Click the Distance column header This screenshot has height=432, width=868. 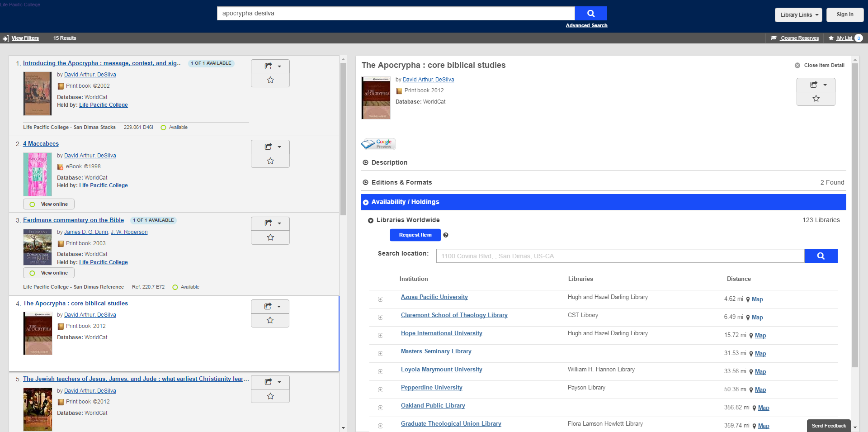tap(739, 279)
